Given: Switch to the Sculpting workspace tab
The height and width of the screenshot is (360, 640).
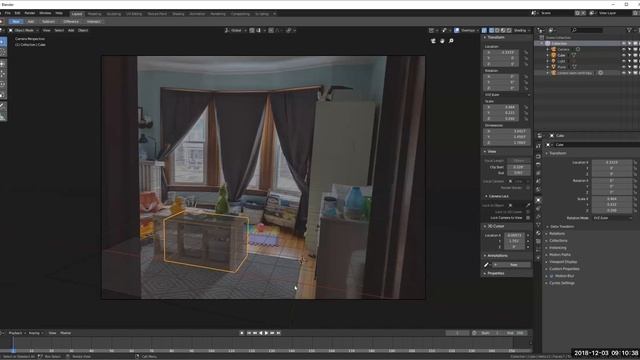Looking at the screenshot, I should point(113,14).
